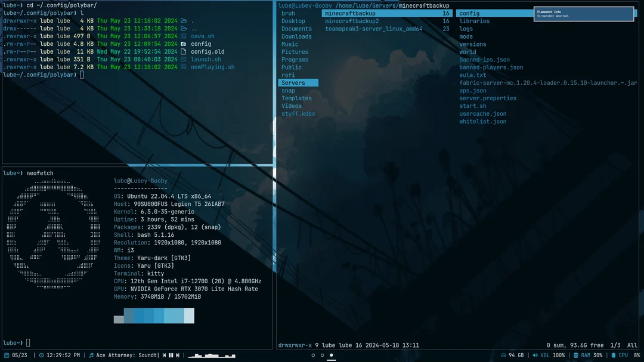Select the Music directory in the sidebar

289,44
